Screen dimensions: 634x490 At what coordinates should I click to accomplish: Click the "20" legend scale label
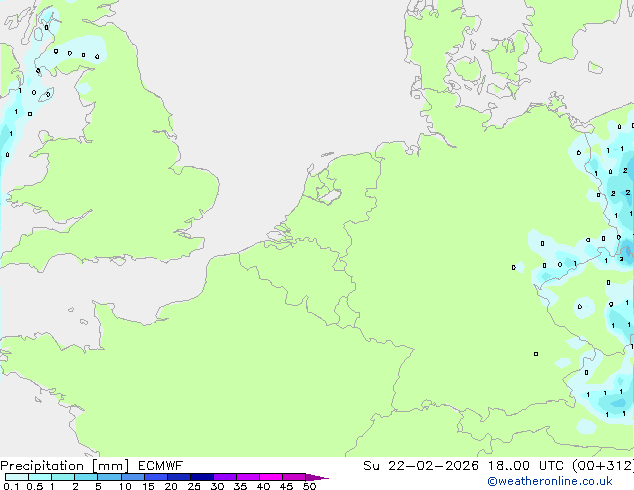click(x=171, y=486)
